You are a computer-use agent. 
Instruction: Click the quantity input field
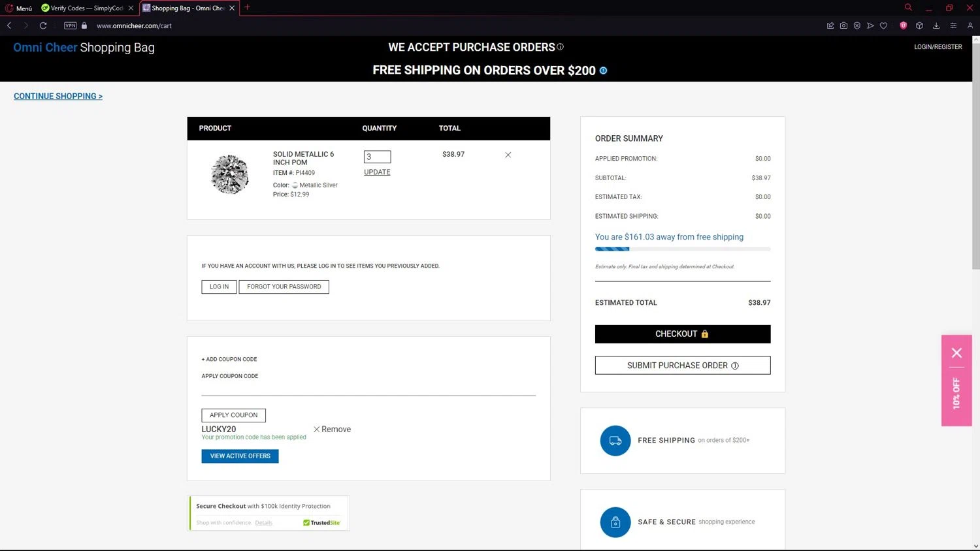377,157
